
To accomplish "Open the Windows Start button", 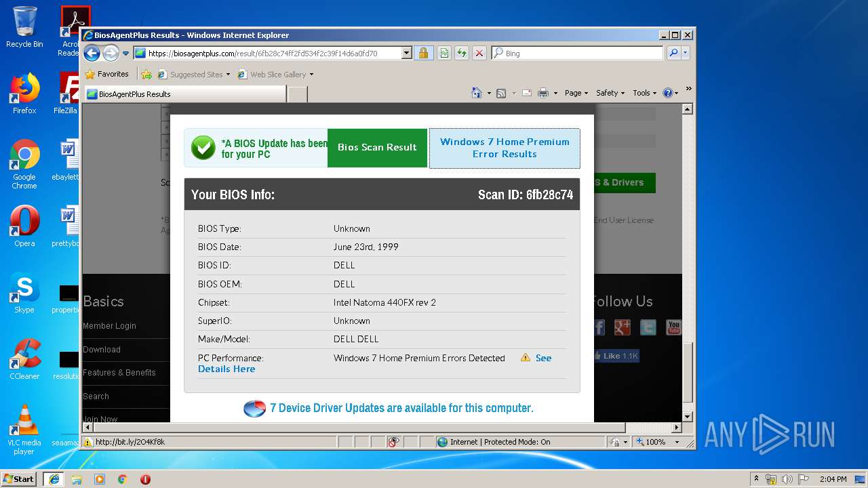I will pyautogui.click(x=18, y=479).
